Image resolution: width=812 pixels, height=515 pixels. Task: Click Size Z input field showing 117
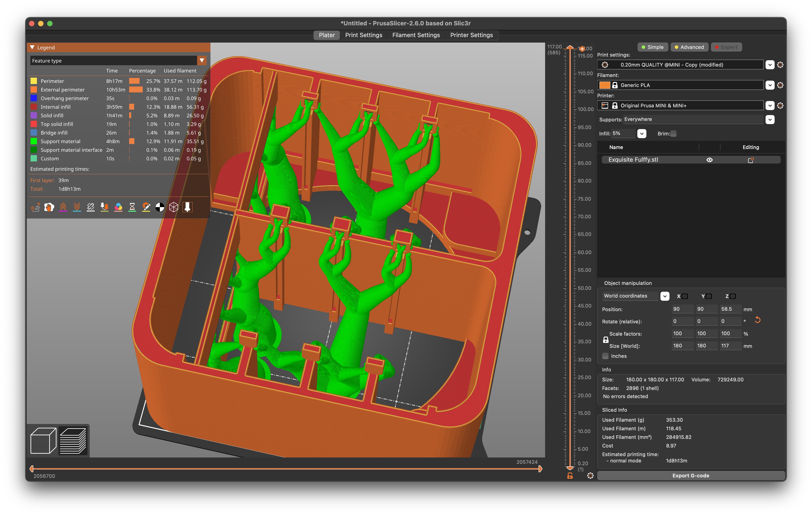pos(730,346)
